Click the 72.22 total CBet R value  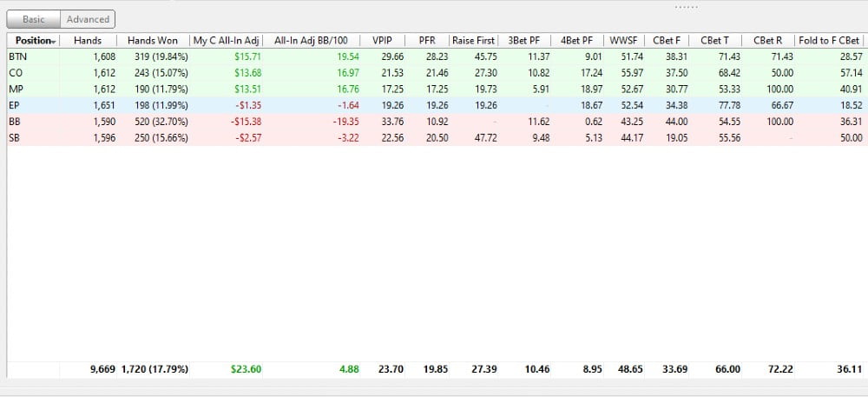click(x=781, y=369)
